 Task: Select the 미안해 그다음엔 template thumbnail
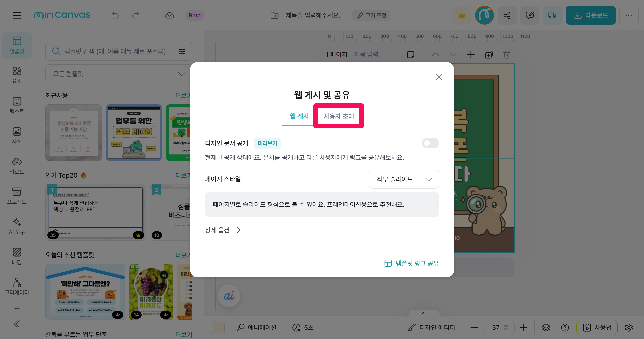85,292
